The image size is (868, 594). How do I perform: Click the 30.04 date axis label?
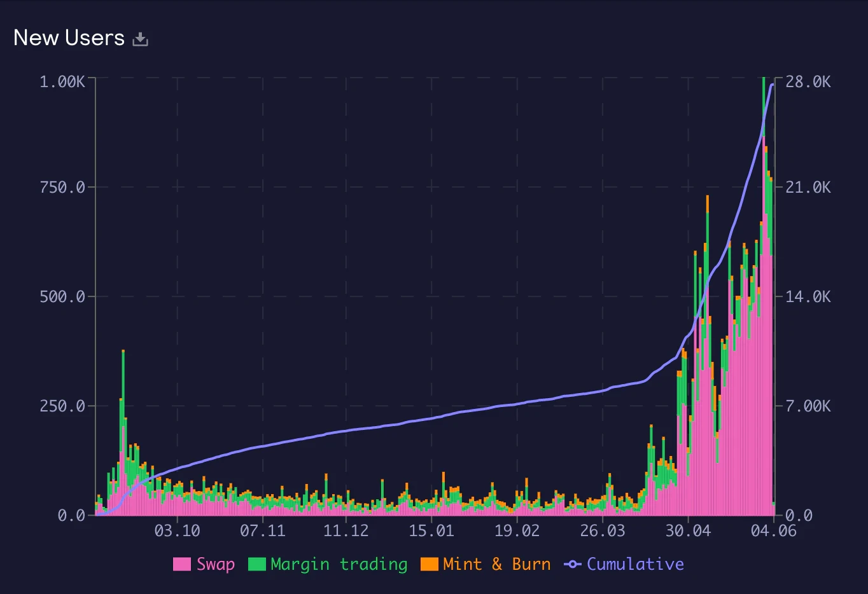[688, 531]
